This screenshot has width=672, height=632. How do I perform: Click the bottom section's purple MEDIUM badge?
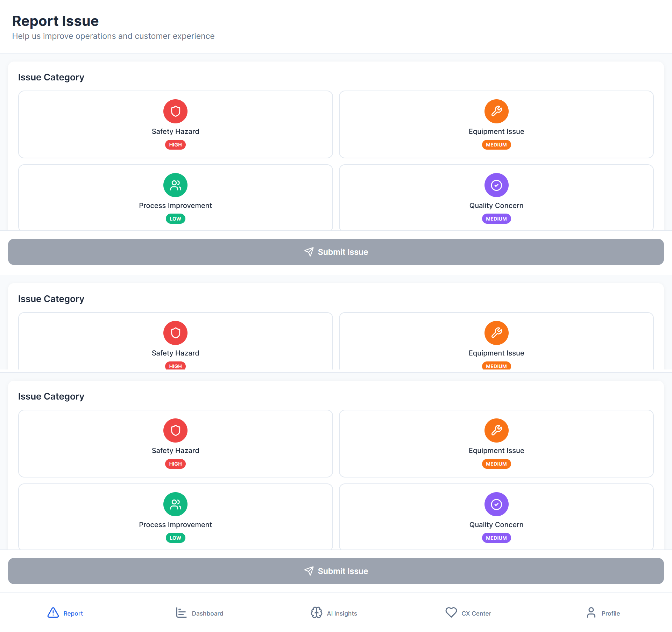coord(496,538)
